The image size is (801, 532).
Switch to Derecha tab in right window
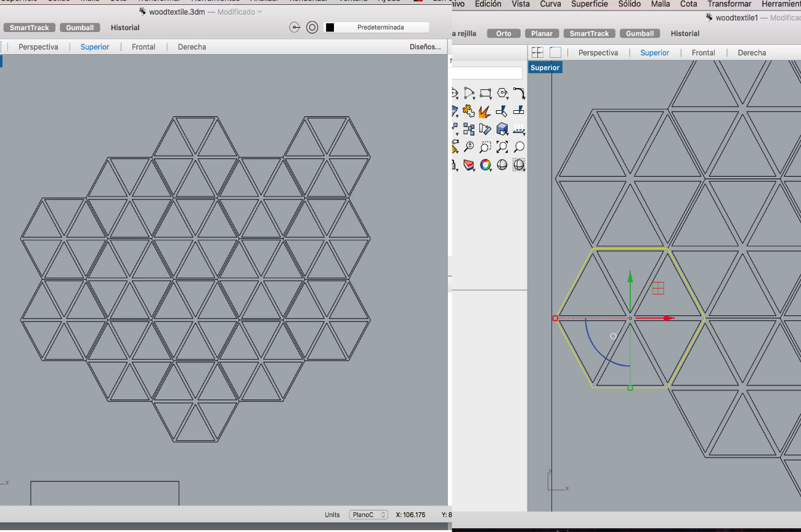[x=752, y=53]
